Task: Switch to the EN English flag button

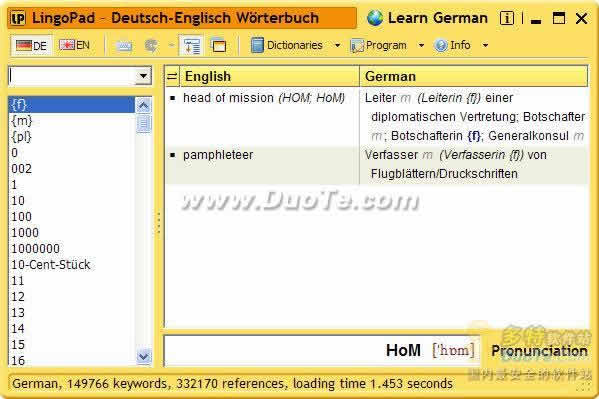Action: point(74,45)
